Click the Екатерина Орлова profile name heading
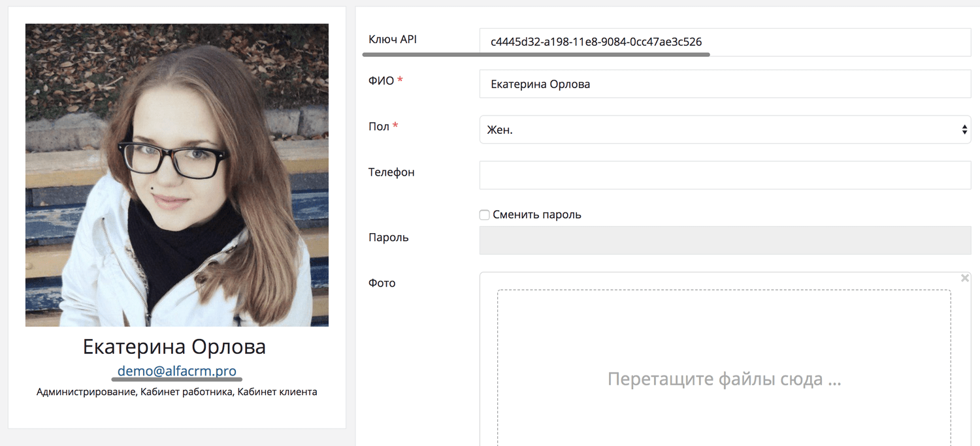The width and height of the screenshot is (980, 446). tap(174, 347)
